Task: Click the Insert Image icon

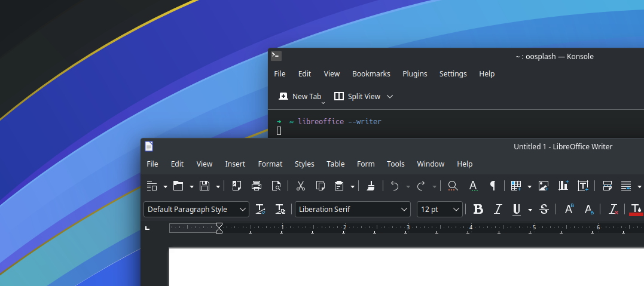Action: [544, 186]
